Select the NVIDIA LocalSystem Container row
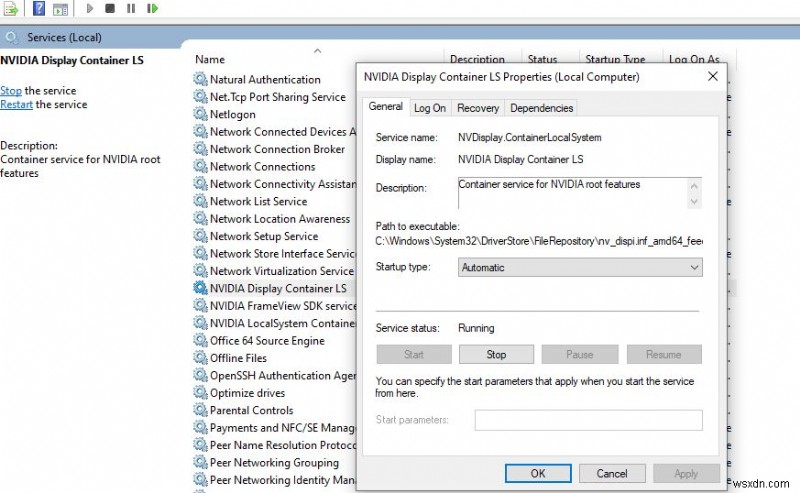This screenshot has width=800, height=493. [274, 323]
